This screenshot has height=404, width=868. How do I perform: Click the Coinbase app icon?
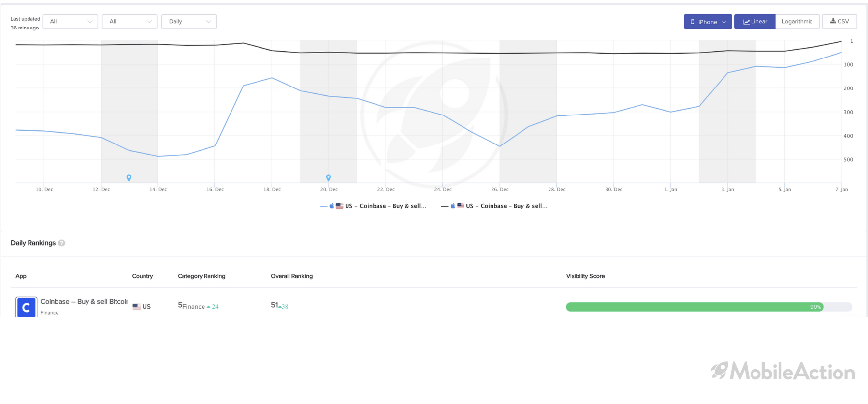point(26,307)
